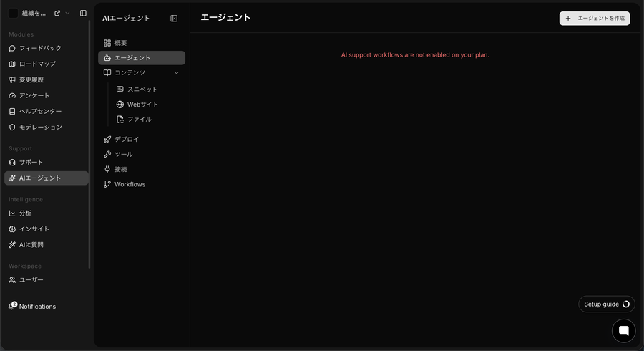
Task: Click the AIエージェント sparkle icon in main sidebar
Action: pos(12,178)
